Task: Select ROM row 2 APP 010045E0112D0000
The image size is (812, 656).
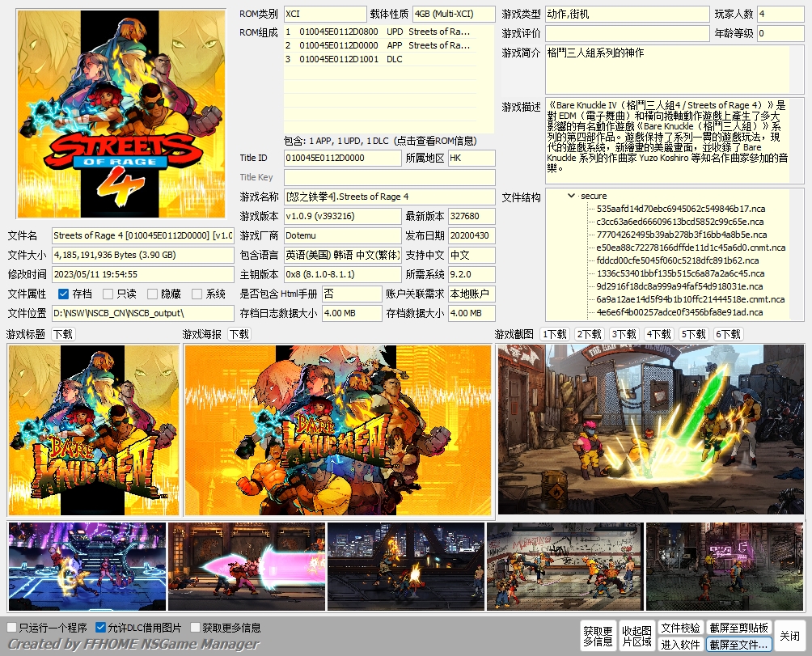Action: 380,45
